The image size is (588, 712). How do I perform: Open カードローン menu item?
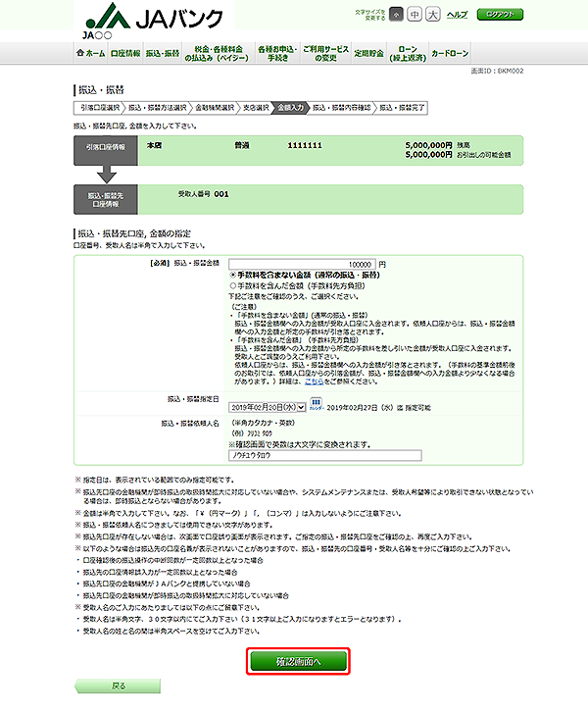[451, 52]
